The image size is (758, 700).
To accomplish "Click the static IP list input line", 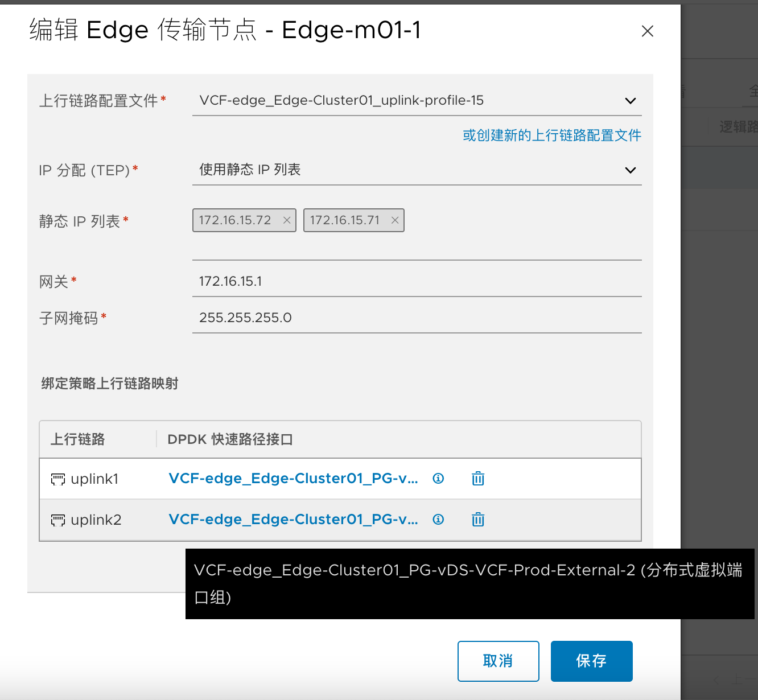I will (417, 248).
